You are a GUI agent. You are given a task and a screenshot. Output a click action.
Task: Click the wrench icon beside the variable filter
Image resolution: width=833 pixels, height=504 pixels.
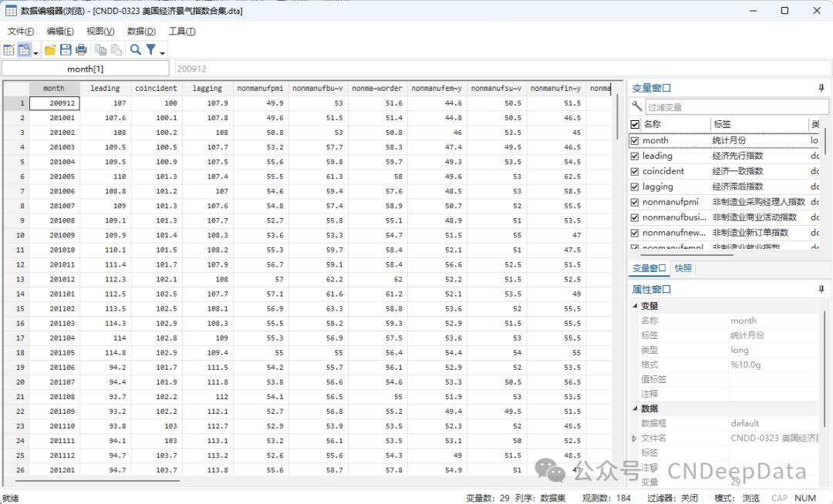(x=636, y=106)
